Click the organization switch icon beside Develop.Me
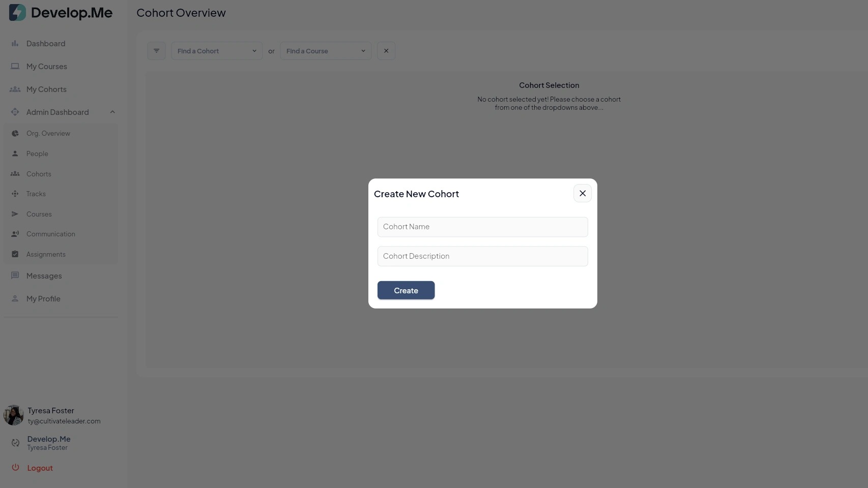The width and height of the screenshot is (868, 488). [15, 443]
